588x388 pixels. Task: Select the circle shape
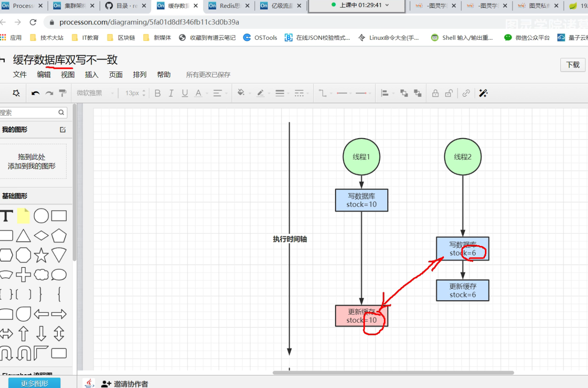pyautogui.click(x=41, y=216)
